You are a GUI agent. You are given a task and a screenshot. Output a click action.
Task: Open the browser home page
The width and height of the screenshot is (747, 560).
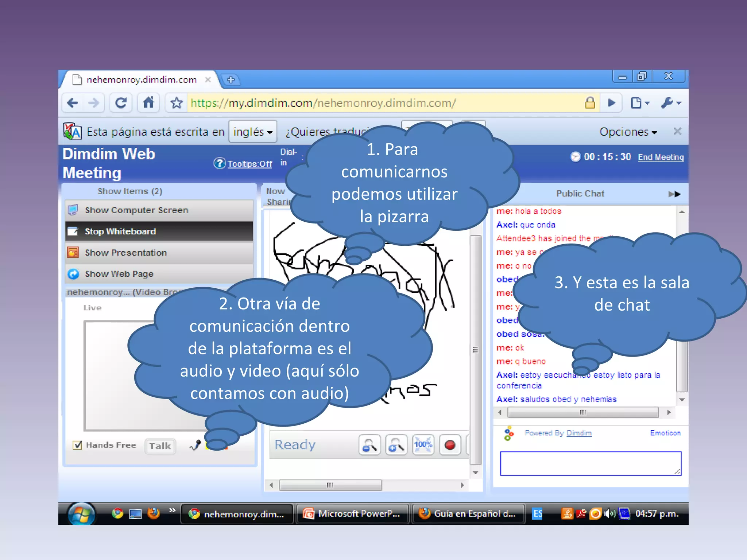(148, 103)
